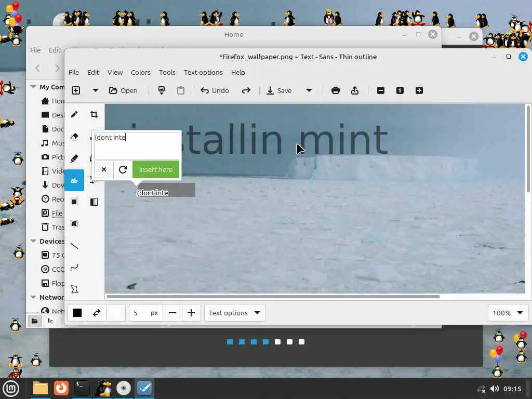Open the New image dropdown arrow
Image resolution: width=532 pixels, height=399 pixels.
point(96,90)
